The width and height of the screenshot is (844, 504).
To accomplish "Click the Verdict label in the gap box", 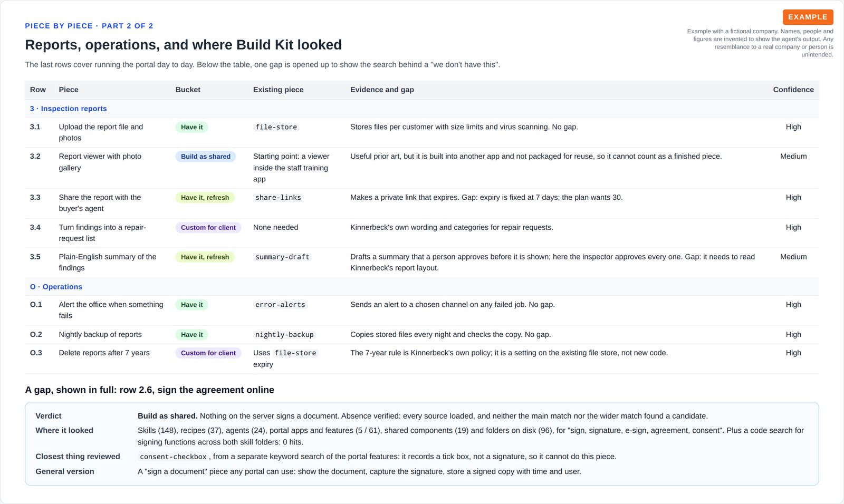I will pyautogui.click(x=49, y=416).
